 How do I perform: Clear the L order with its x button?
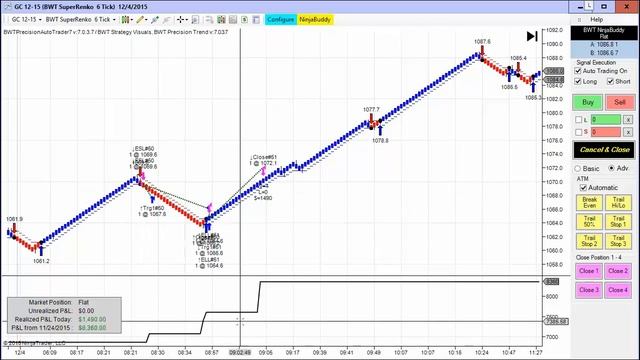628,120
